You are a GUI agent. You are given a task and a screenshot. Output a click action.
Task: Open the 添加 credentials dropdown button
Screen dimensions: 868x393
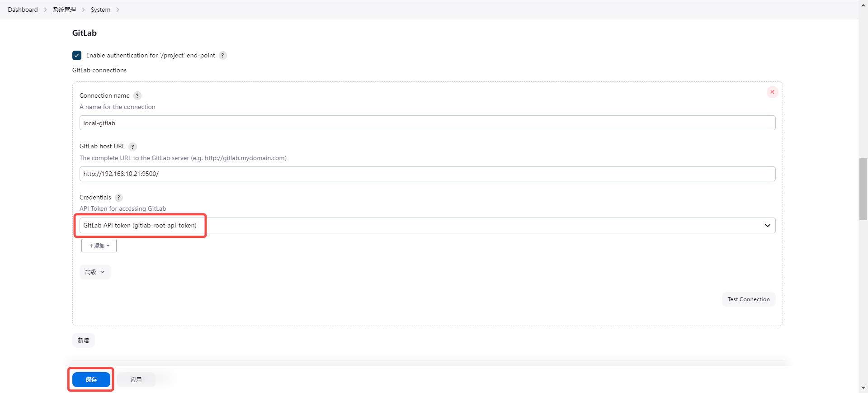(99, 246)
